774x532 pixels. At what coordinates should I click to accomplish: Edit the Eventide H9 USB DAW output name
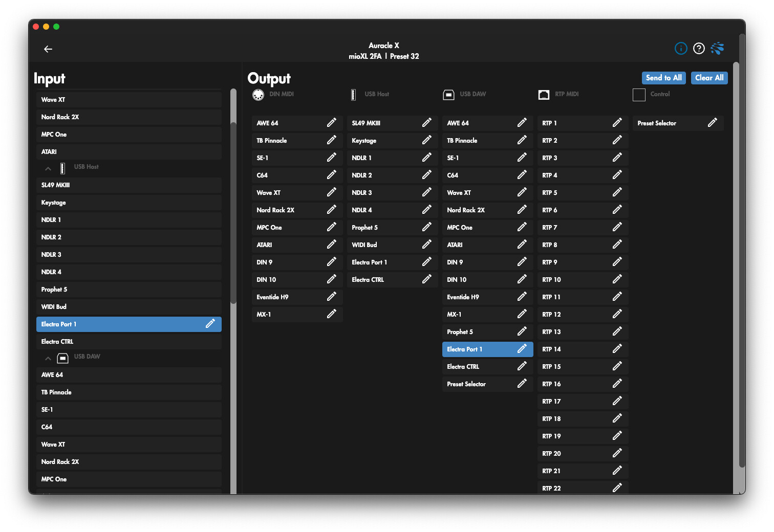[x=522, y=297]
